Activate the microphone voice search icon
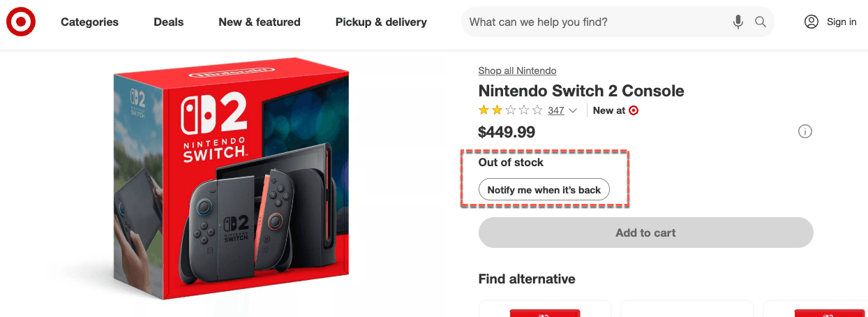The image size is (868, 317). [738, 22]
